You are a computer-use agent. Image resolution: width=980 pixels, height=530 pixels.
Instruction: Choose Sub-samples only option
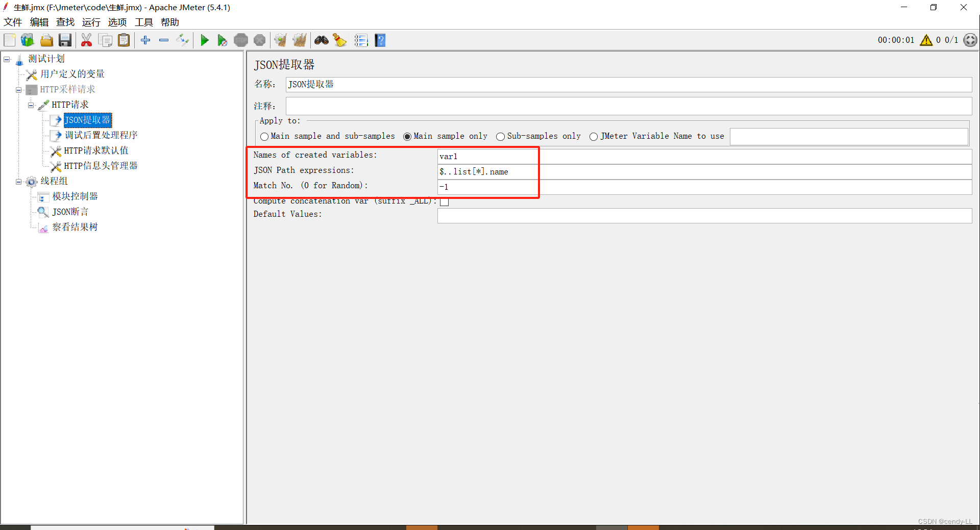click(x=500, y=136)
